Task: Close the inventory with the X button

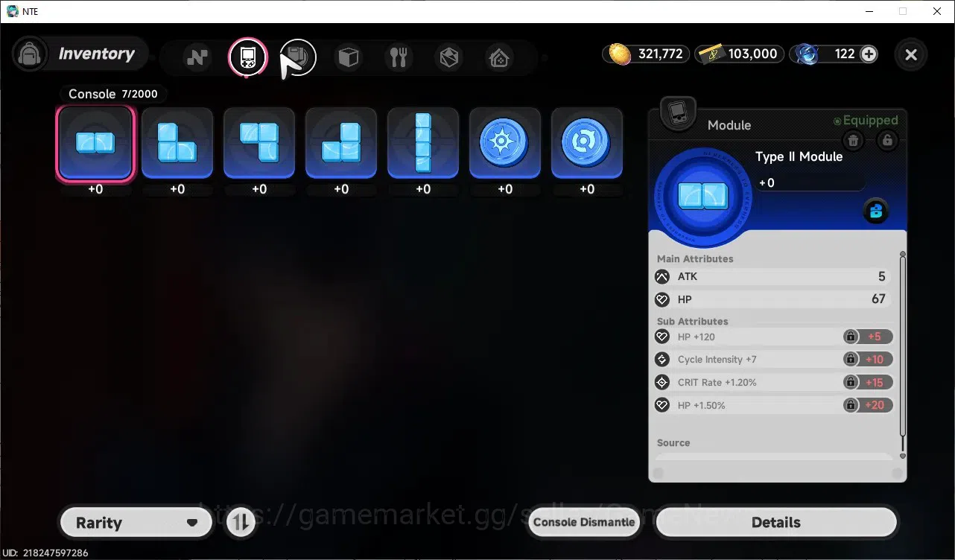Action: click(911, 54)
